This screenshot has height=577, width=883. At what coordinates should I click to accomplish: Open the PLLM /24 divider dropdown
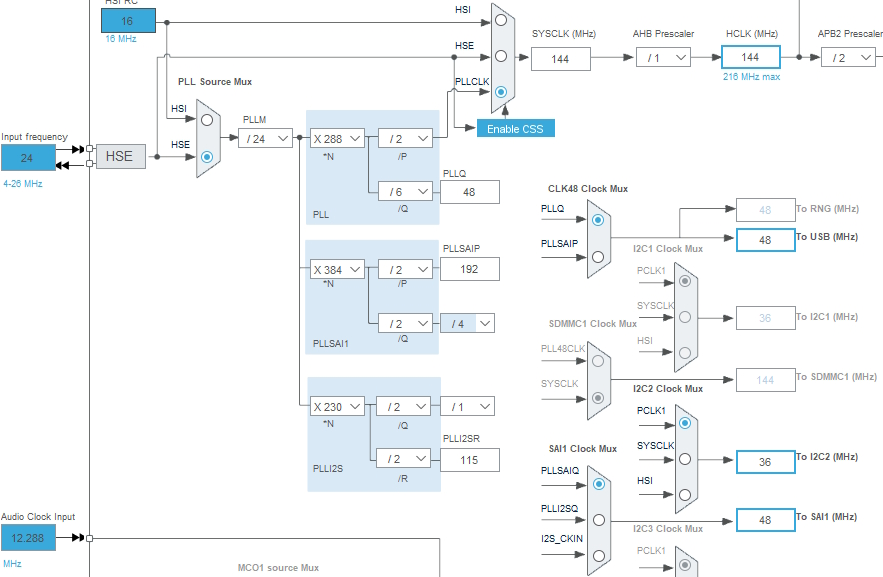(x=265, y=138)
